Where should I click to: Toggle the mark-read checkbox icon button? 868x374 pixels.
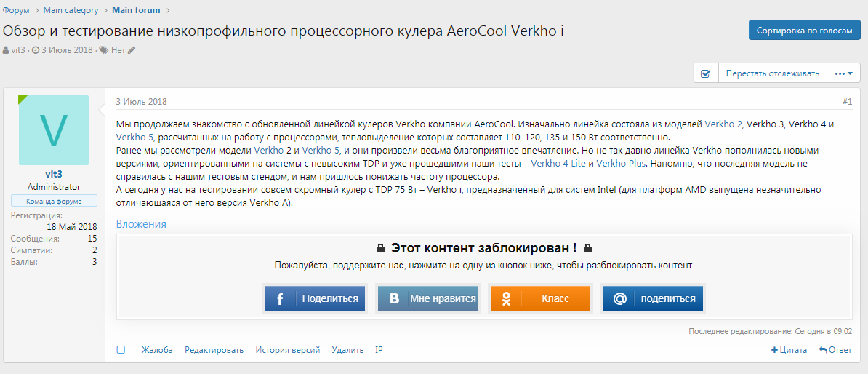705,73
